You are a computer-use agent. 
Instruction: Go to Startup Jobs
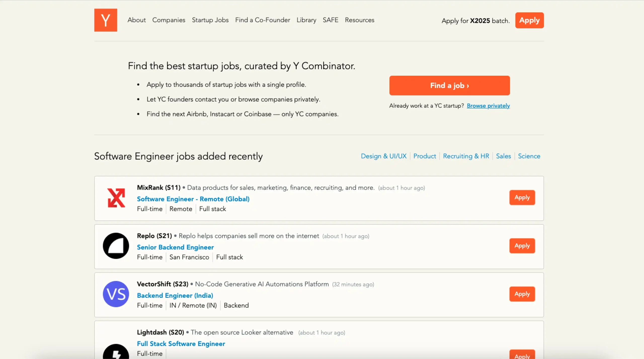coord(210,20)
